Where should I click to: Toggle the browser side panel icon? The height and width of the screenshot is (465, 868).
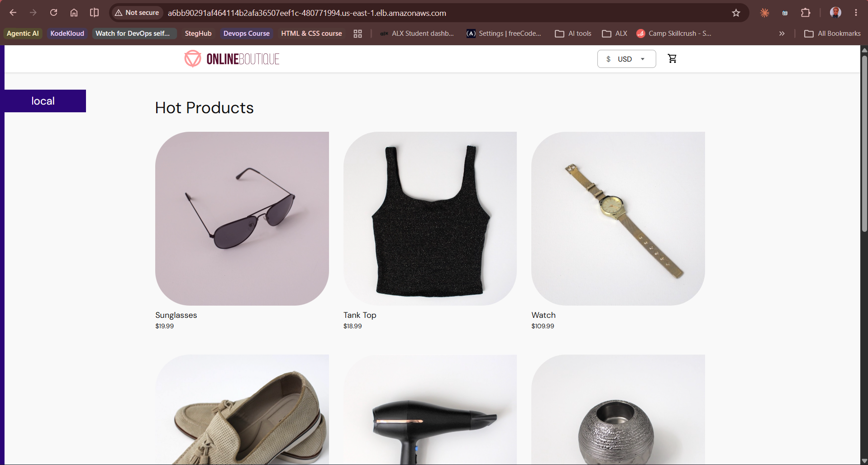(x=94, y=13)
